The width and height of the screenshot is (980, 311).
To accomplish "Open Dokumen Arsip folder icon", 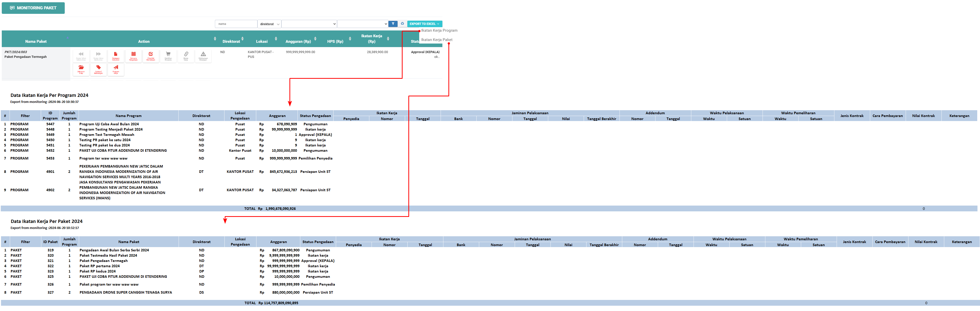I will pyautogui.click(x=81, y=69).
